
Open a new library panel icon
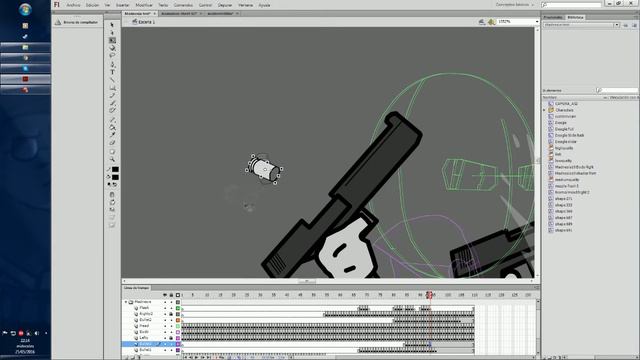pos(634,25)
